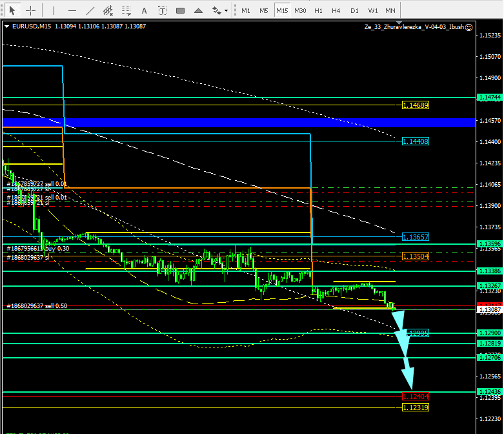Select the text label tool
The width and height of the screenshot is (504, 434).
pyautogui.click(x=163, y=10)
